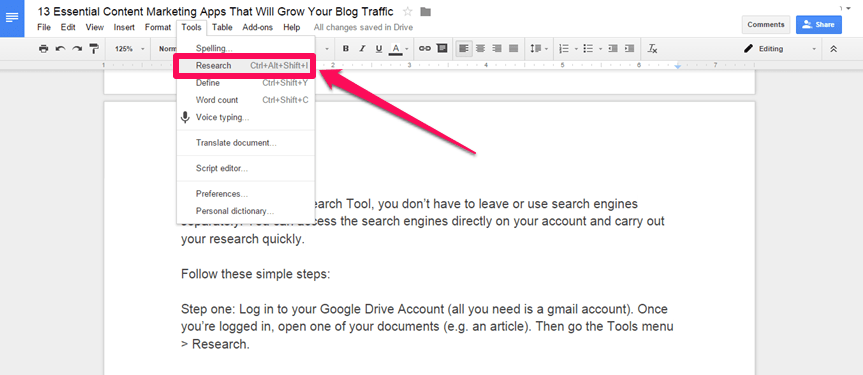Open the Comments button

(x=766, y=24)
